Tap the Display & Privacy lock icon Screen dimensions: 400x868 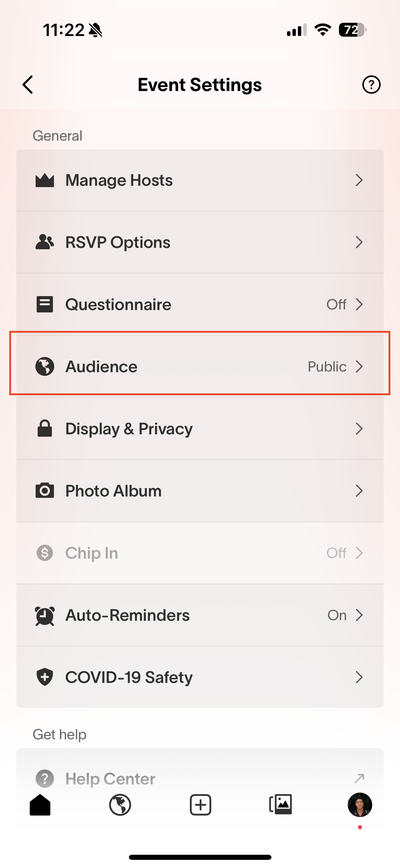pyautogui.click(x=45, y=429)
